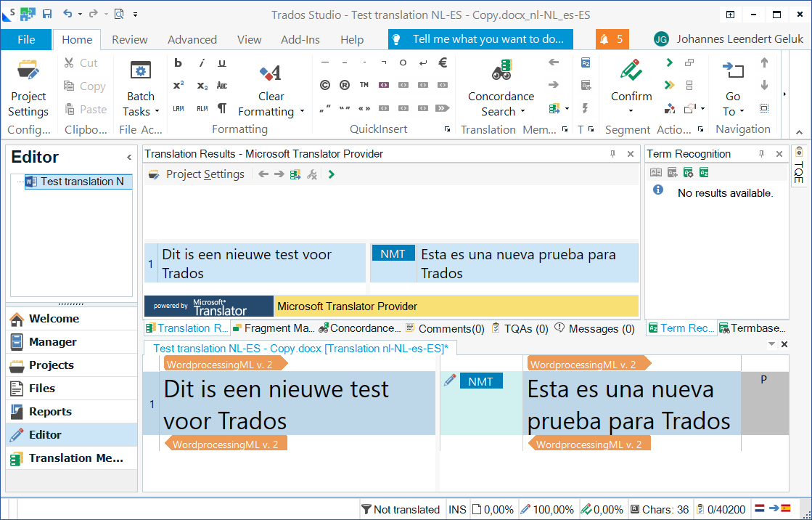Open the Messages (0) tab

tap(594, 328)
